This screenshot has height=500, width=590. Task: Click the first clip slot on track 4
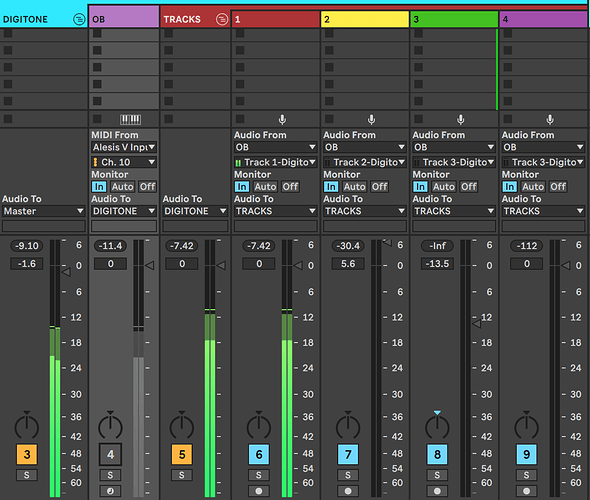point(544,34)
